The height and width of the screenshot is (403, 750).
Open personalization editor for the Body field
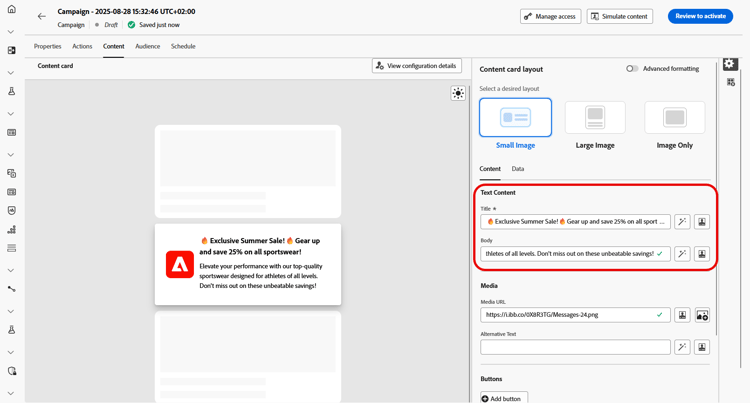click(702, 254)
